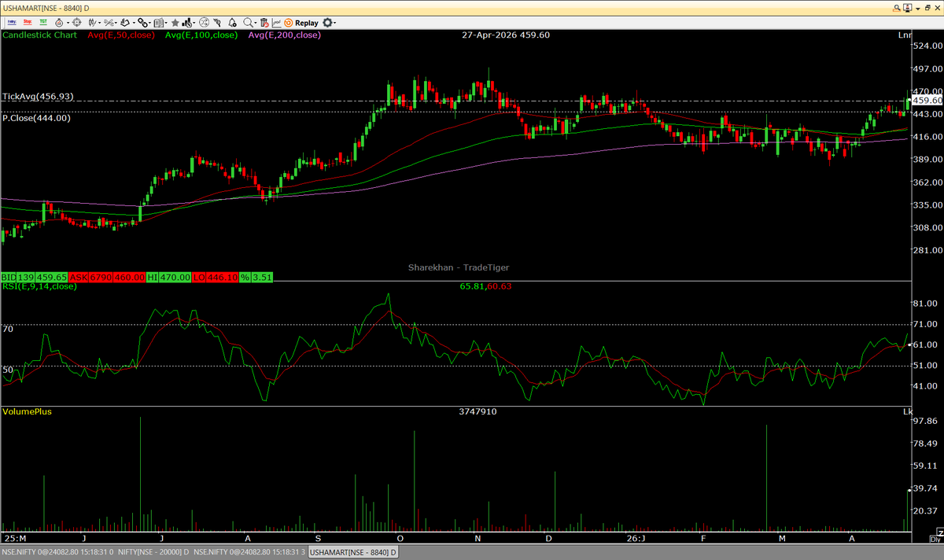Open the chart type candlestick tool icon
This screenshot has height=560, width=944.
pyautogui.click(x=92, y=23)
